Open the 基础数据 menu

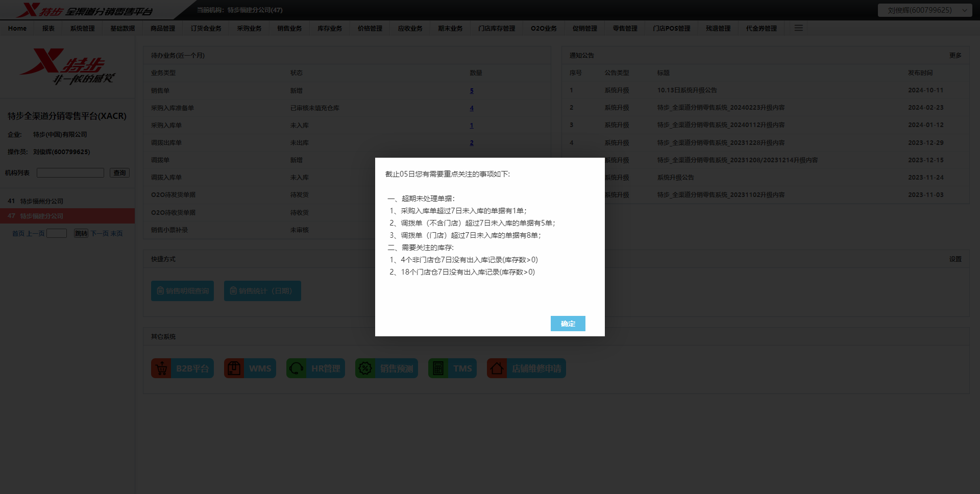coord(122,29)
